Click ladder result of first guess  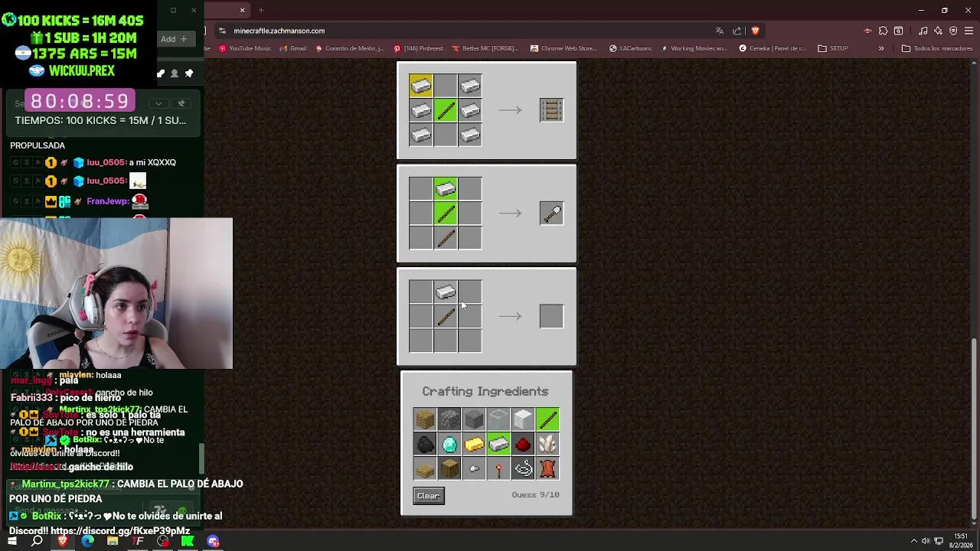click(x=551, y=110)
